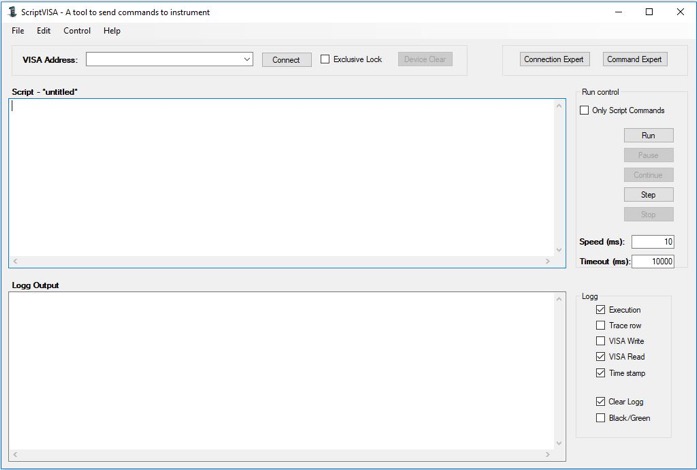This screenshot has width=697, height=470.
Task: Click the Stop button
Action: tap(649, 214)
